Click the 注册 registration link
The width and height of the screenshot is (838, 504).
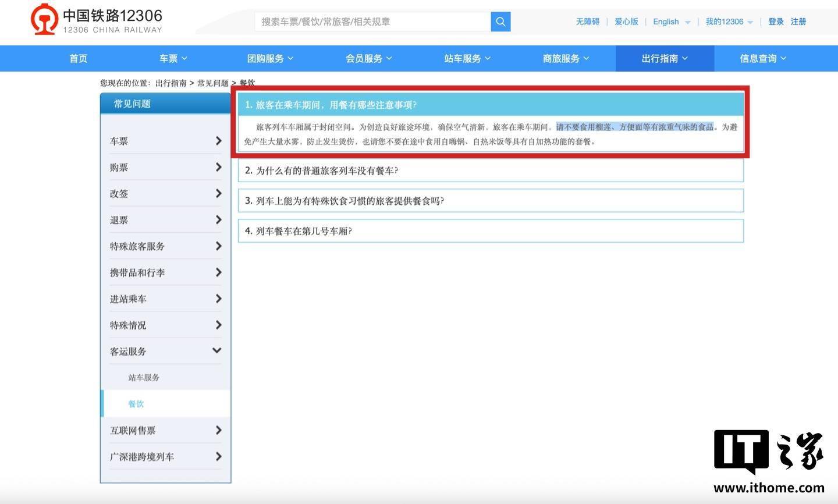point(798,22)
